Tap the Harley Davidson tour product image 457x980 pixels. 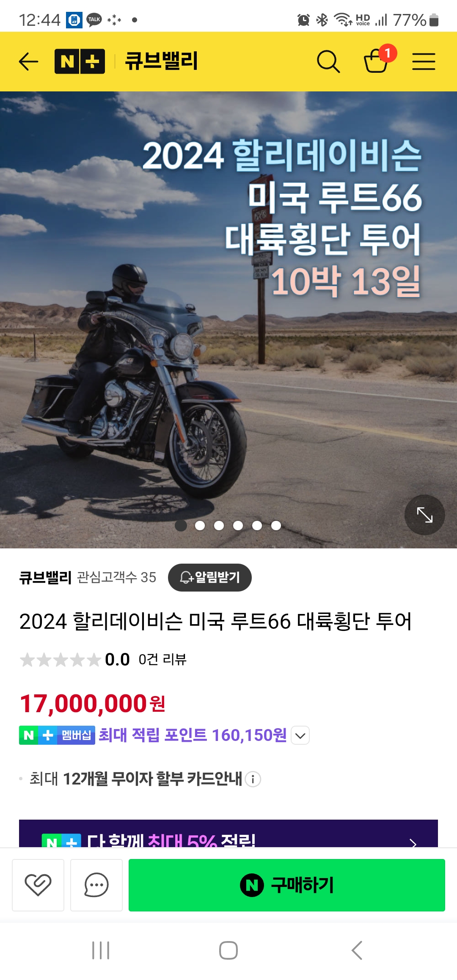coord(228,320)
